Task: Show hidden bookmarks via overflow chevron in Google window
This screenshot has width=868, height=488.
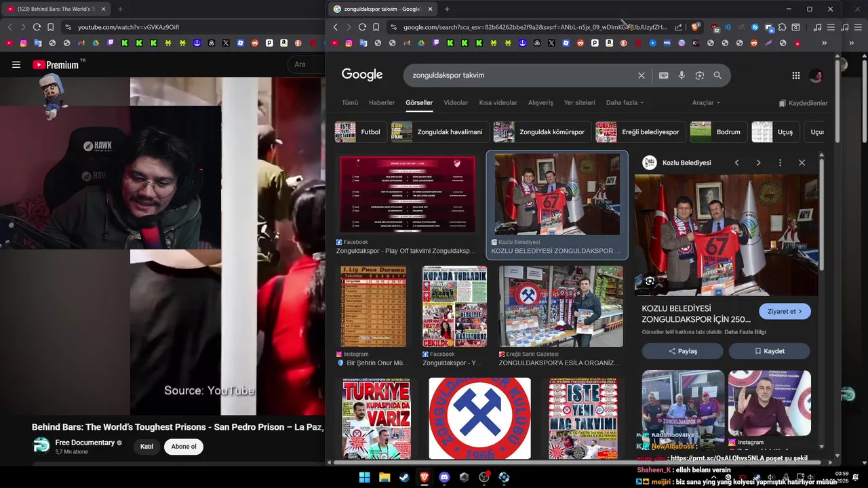Action: (x=824, y=43)
